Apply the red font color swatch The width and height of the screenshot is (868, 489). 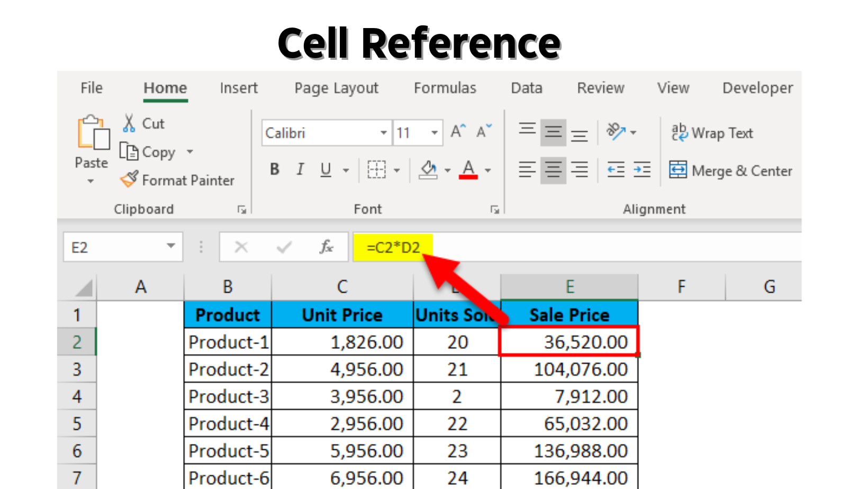(x=468, y=170)
